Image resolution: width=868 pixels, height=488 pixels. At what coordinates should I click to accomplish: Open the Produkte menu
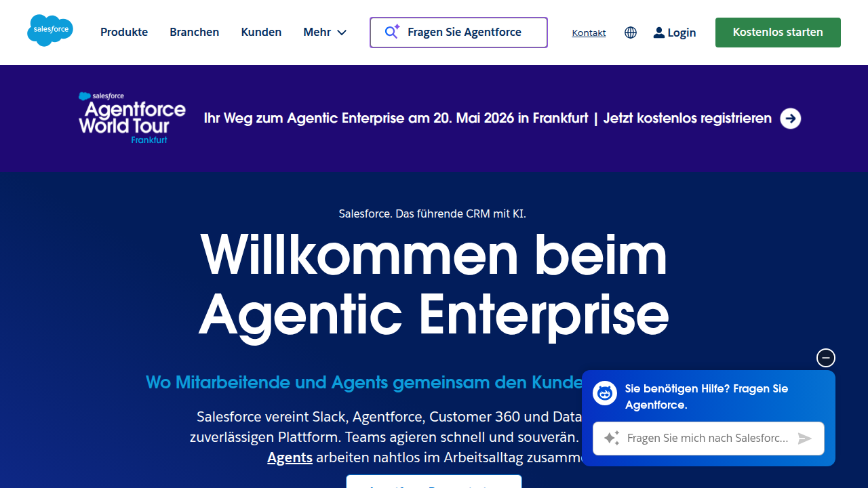click(124, 32)
